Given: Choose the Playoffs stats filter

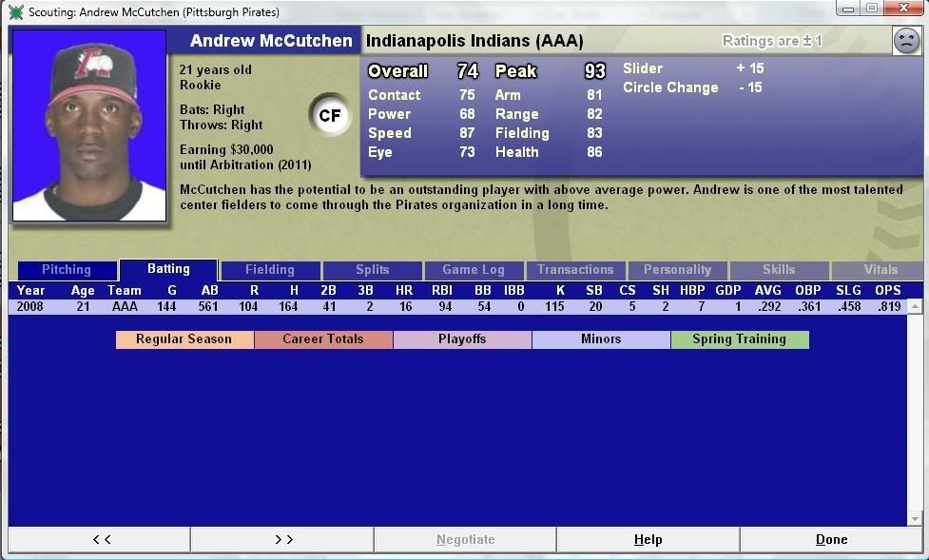Looking at the screenshot, I should pyautogui.click(x=462, y=339).
